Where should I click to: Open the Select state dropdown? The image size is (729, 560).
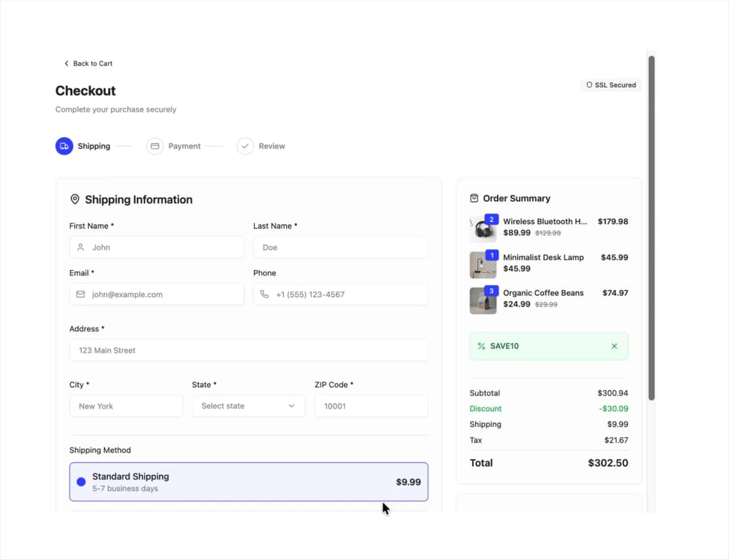(x=248, y=405)
